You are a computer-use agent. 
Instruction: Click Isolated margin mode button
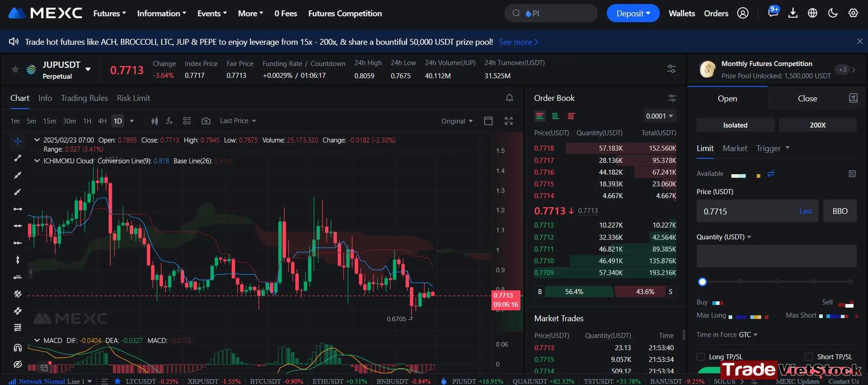tap(735, 125)
